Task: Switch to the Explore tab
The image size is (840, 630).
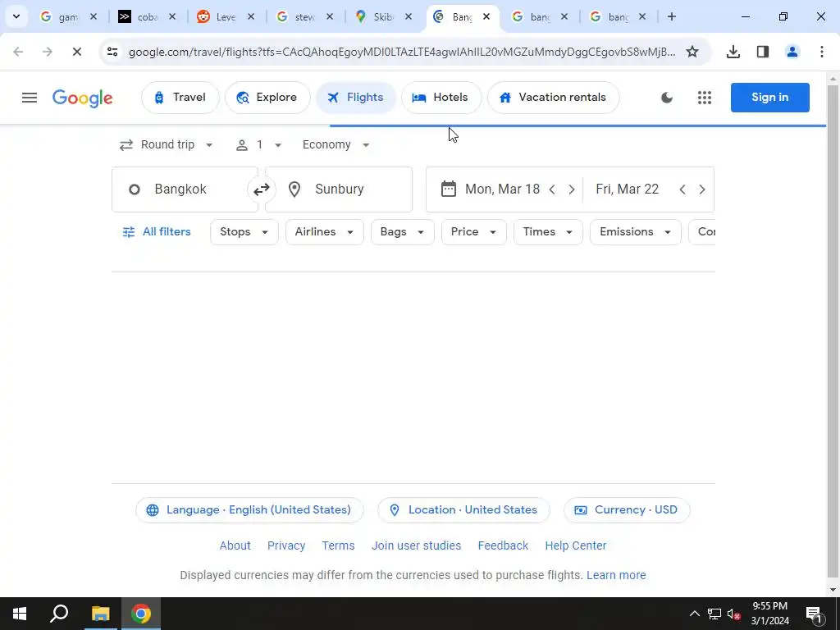Action: pos(267,98)
